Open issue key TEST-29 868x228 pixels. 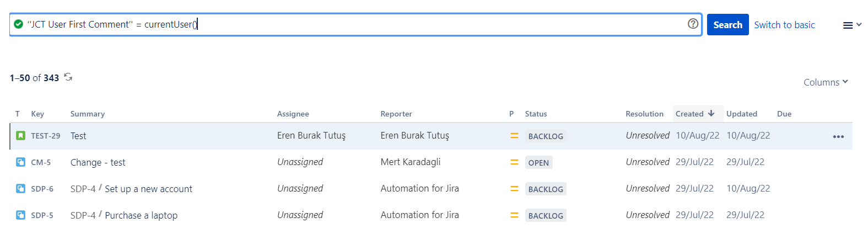[46, 136]
